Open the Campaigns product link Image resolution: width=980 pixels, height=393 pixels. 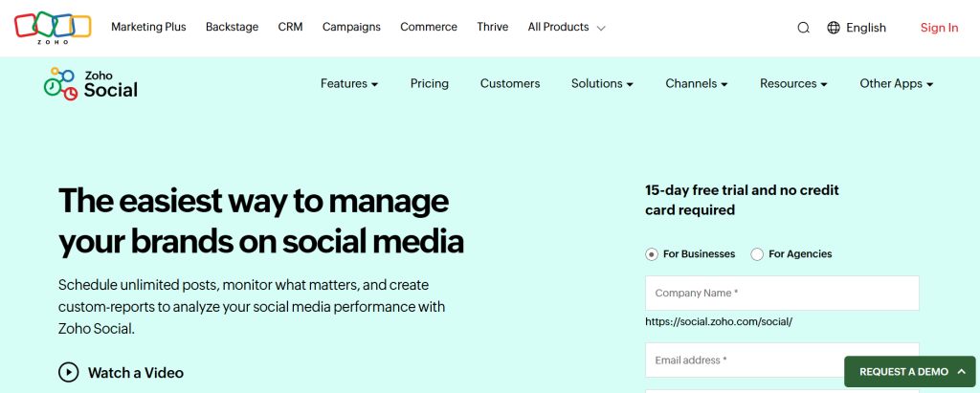(351, 27)
